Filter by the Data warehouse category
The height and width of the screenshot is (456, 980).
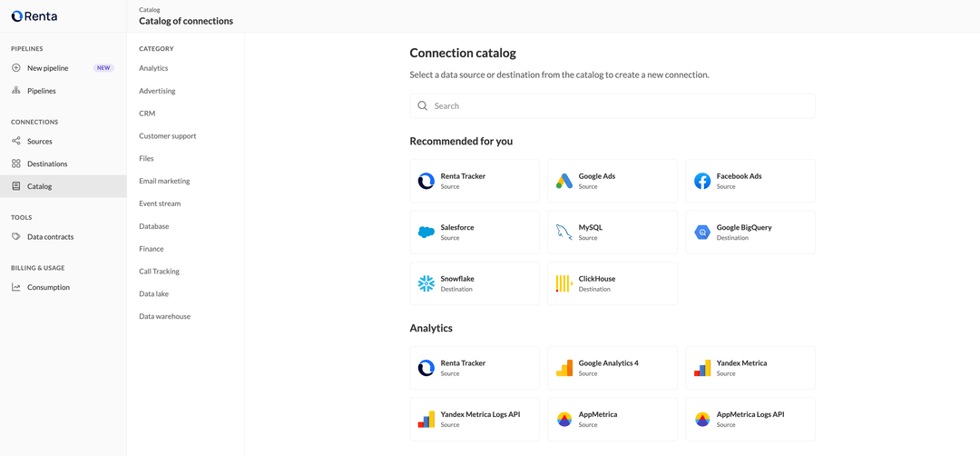click(x=164, y=316)
